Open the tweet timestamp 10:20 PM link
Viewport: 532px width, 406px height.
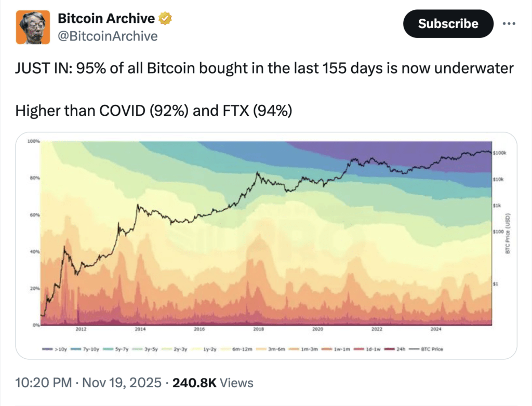[43, 383]
